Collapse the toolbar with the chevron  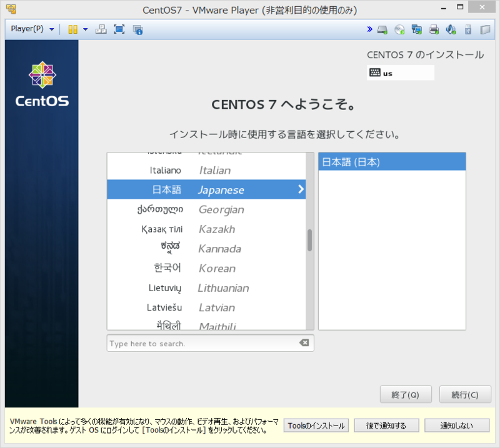coord(370,29)
